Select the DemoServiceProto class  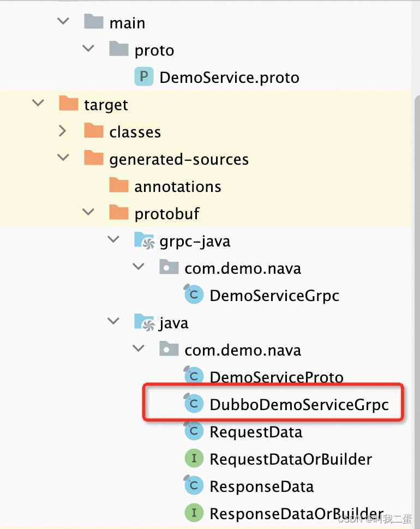click(x=276, y=377)
